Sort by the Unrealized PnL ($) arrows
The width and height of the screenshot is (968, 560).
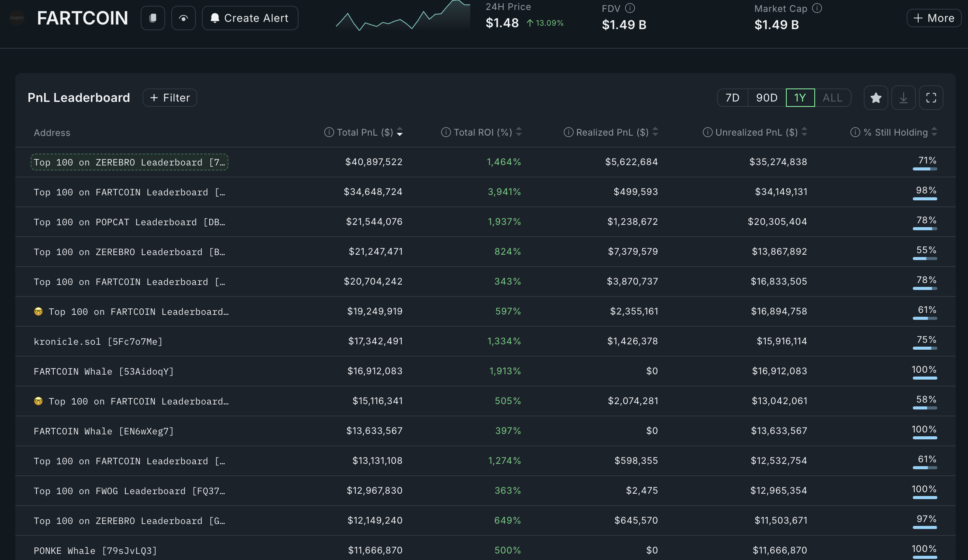click(x=804, y=132)
